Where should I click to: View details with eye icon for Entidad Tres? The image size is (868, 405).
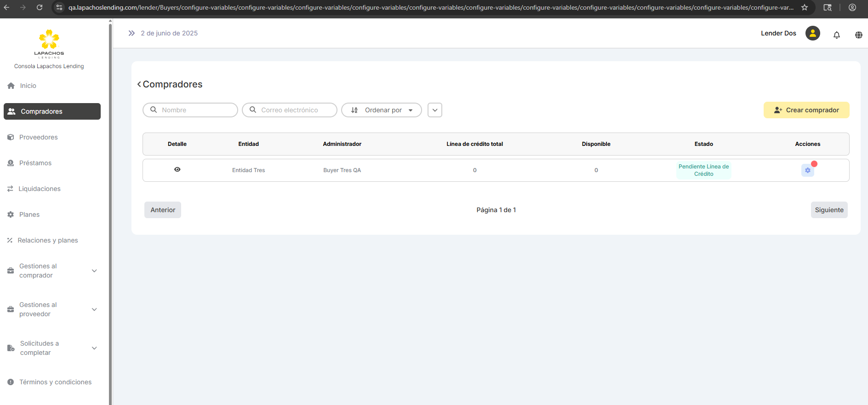click(x=177, y=169)
